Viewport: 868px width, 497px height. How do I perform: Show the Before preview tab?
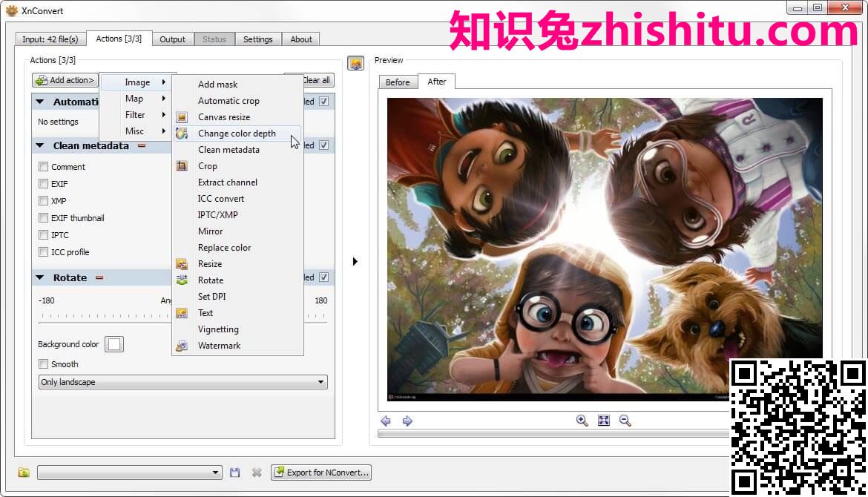click(398, 82)
